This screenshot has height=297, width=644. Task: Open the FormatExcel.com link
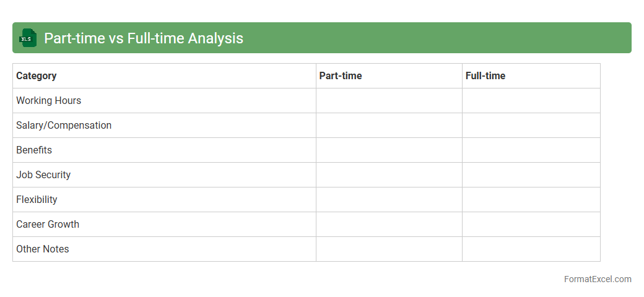click(597, 279)
